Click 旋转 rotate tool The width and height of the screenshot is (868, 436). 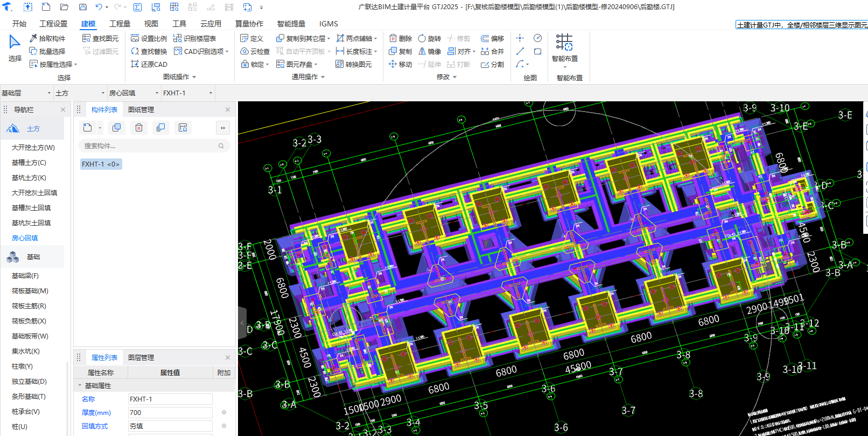(429, 38)
